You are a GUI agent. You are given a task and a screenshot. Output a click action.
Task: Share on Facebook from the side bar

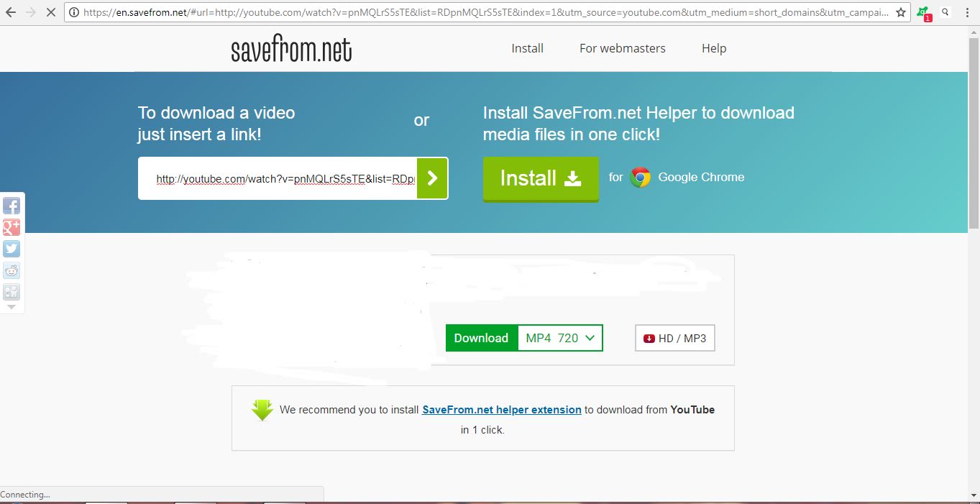[12, 206]
